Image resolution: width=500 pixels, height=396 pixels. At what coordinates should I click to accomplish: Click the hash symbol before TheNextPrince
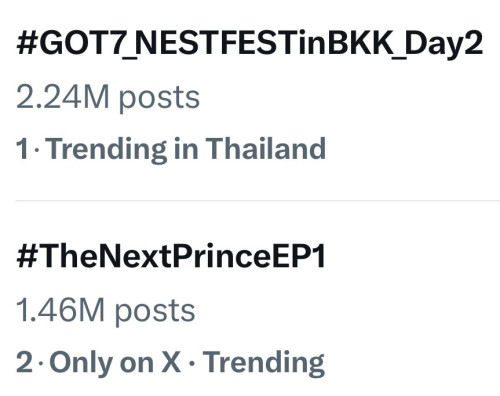coord(27,256)
